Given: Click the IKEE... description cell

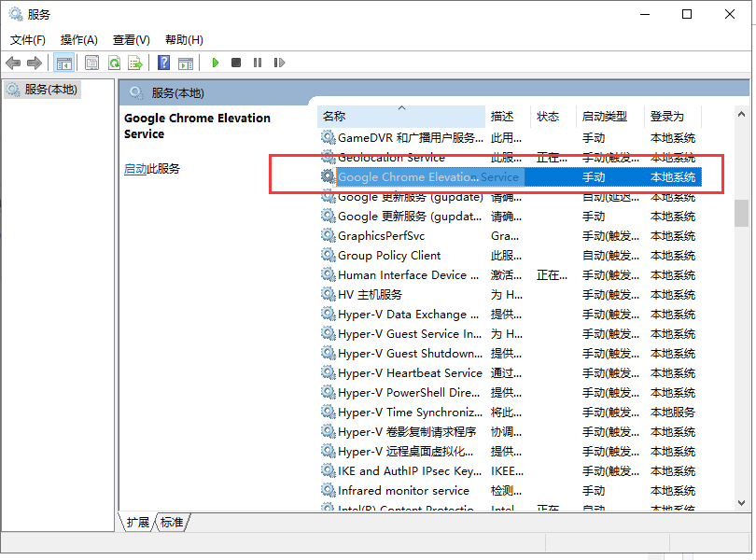Looking at the screenshot, I should (x=507, y=471).
